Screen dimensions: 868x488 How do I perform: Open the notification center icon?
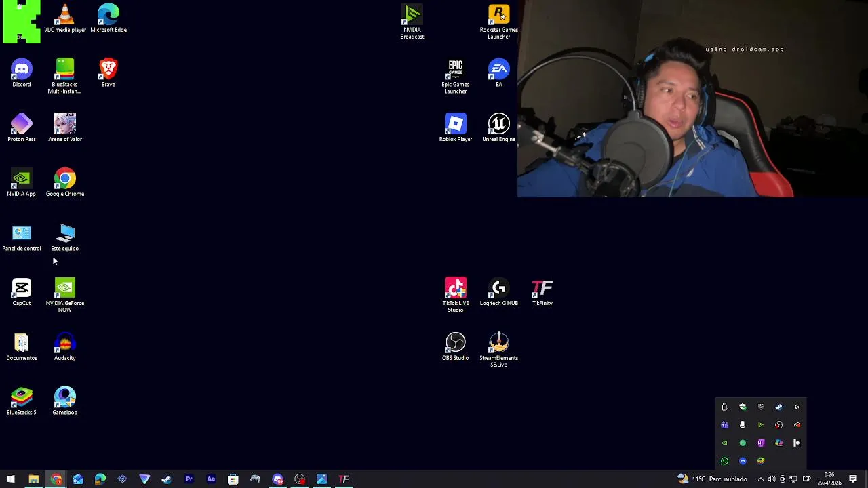pyautogui.click(x=853, y=479)
